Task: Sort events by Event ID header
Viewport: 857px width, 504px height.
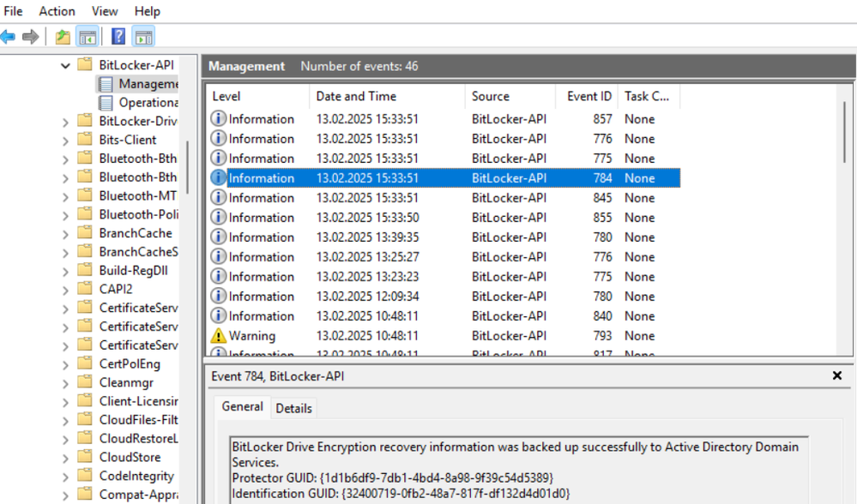Action: [x=587, y=96]
